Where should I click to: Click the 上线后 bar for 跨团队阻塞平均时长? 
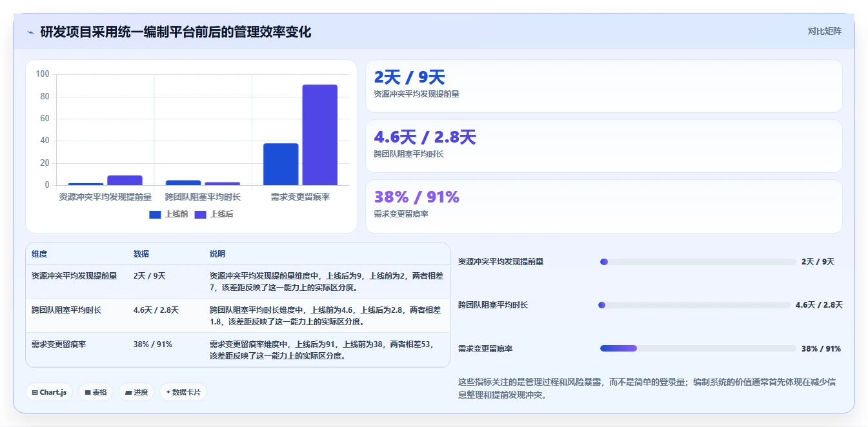tap(223, 184)
